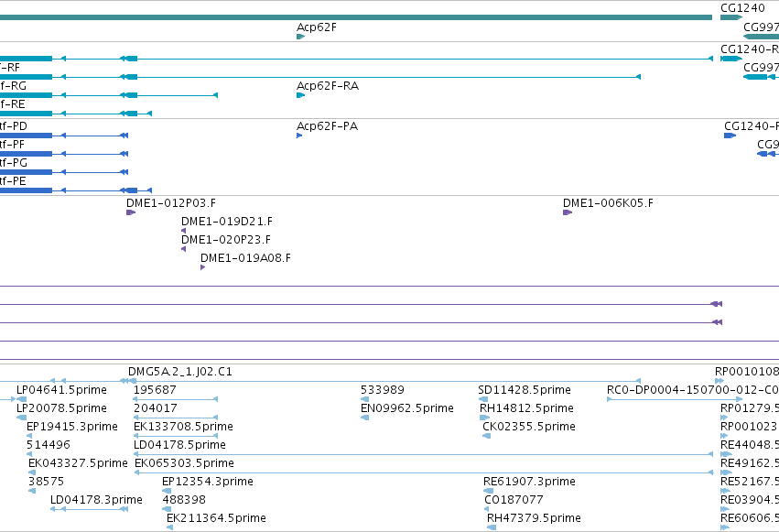Click the EST arrow glyph under 533989
Screen dimensions: 779x532
click(x=364, y=399)
